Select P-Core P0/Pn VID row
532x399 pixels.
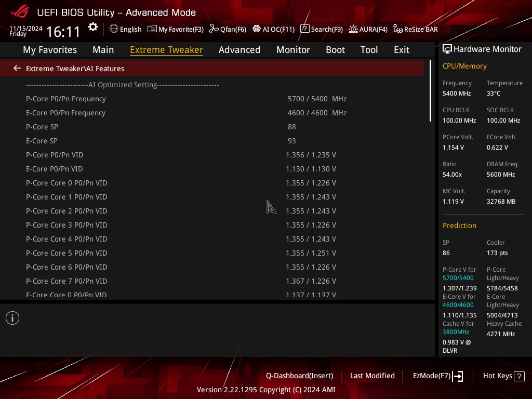pyautogui.click(x=212, y=155)
